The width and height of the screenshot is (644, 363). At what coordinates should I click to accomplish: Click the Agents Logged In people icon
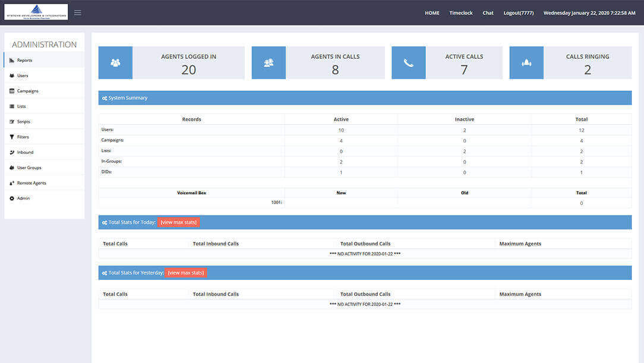[x=115, y=63]
